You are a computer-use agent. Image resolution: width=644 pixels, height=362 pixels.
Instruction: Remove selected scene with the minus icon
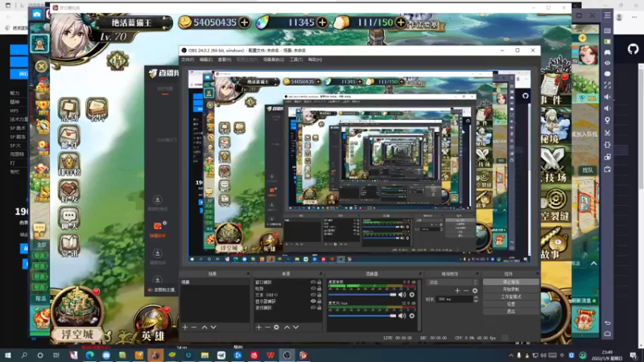194,327
